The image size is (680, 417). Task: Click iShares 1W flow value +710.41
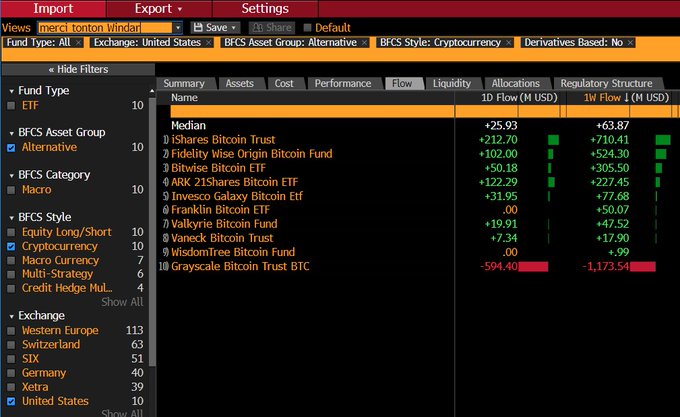click(x=609, y=140)
